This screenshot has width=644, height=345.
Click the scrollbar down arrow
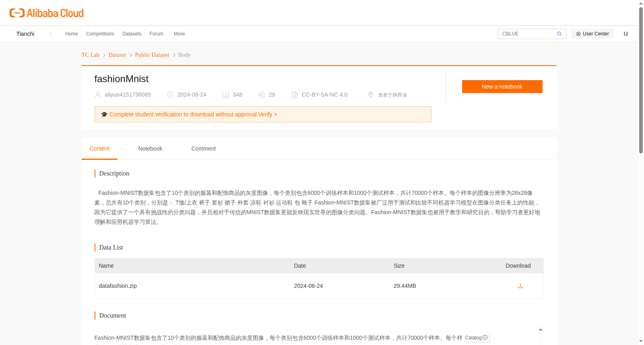click(x=641, y=341)
